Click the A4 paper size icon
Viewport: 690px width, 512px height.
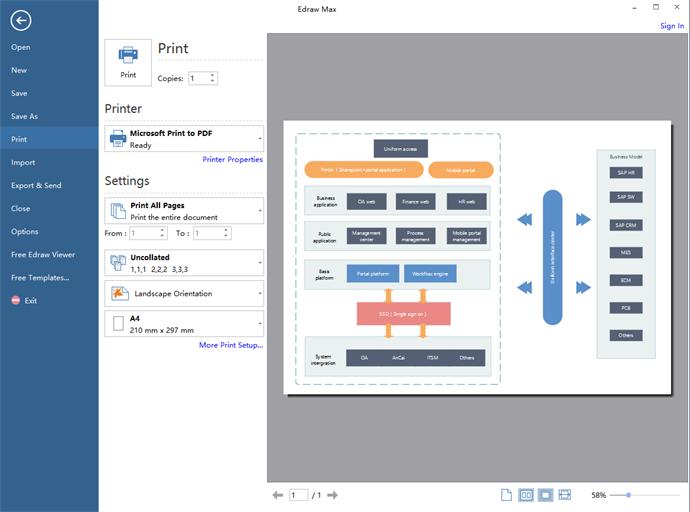pyautogui.click(x=118, y=323)
